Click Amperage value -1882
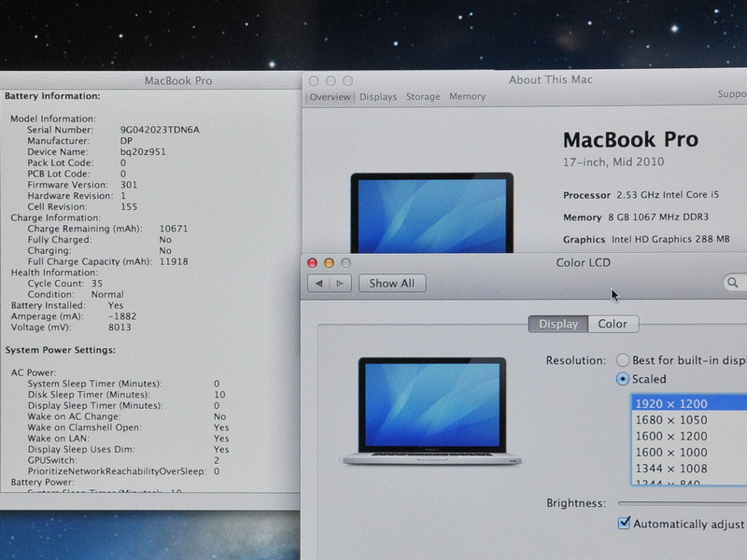747x560 pixels. 122,316
